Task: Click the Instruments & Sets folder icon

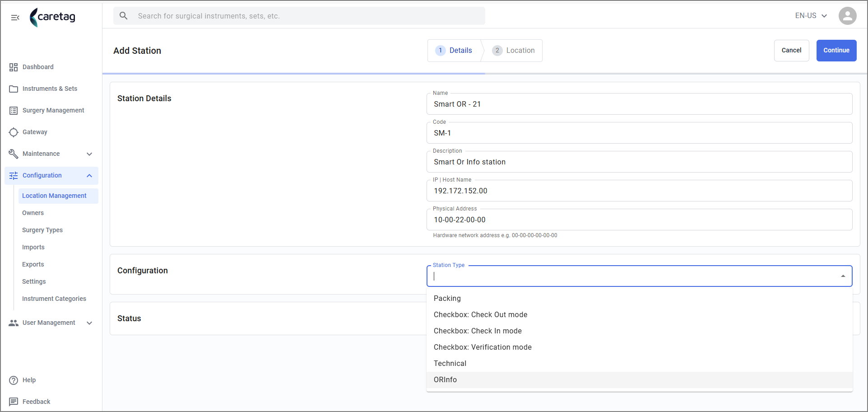Action: [x=14, y=89]
